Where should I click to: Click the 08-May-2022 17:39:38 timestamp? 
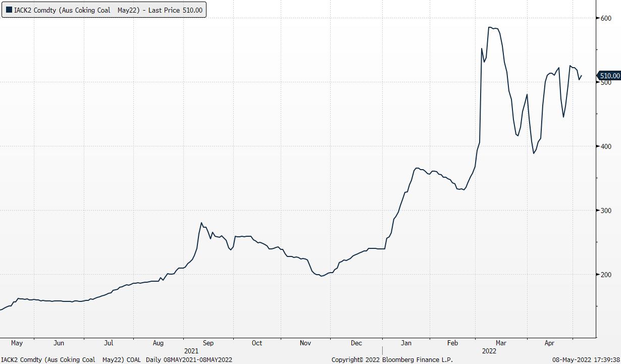point(587,360)
